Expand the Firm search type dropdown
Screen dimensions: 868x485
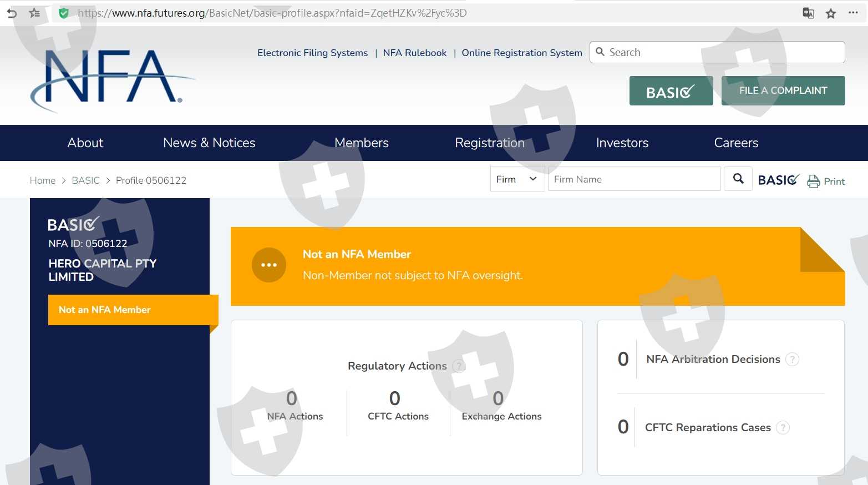(517, 179)
